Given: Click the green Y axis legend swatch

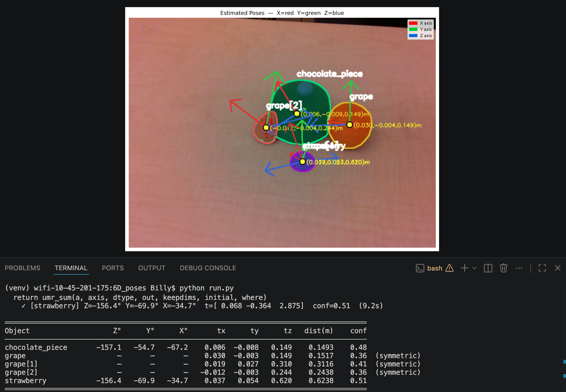Looking at the screenshot, I should [x=413, y=29].
